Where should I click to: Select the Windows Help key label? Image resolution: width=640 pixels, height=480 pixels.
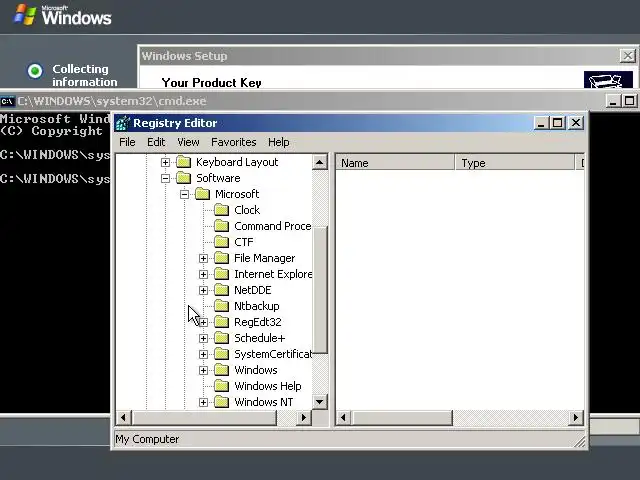click(x=268, y=386)
